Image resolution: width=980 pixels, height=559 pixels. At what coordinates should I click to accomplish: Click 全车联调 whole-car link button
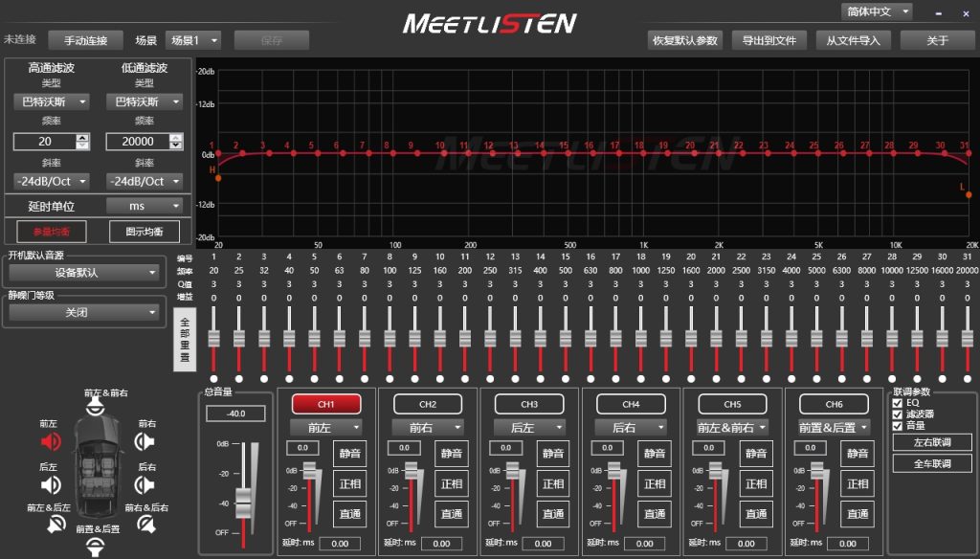(x=932, y=463)
